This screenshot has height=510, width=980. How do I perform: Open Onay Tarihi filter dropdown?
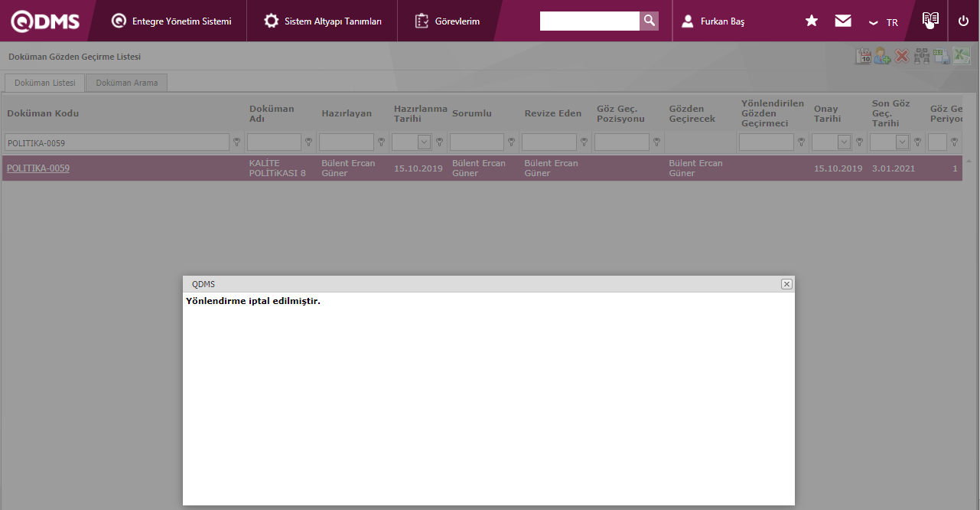(844, 142)
